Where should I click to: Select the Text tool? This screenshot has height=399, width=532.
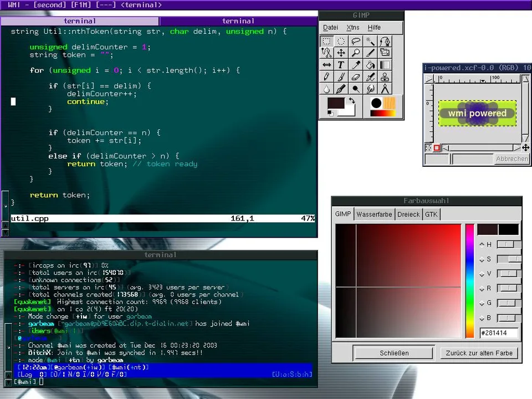pos(341,65)
